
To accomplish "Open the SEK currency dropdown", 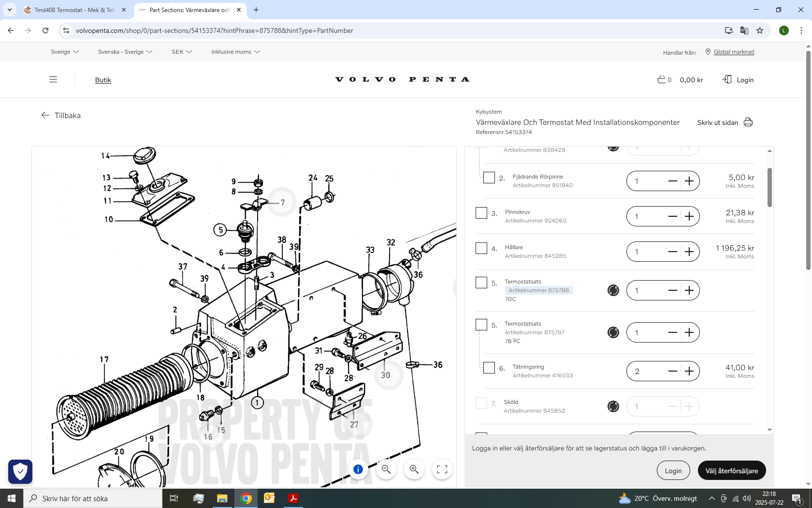I will click(181, 52).
